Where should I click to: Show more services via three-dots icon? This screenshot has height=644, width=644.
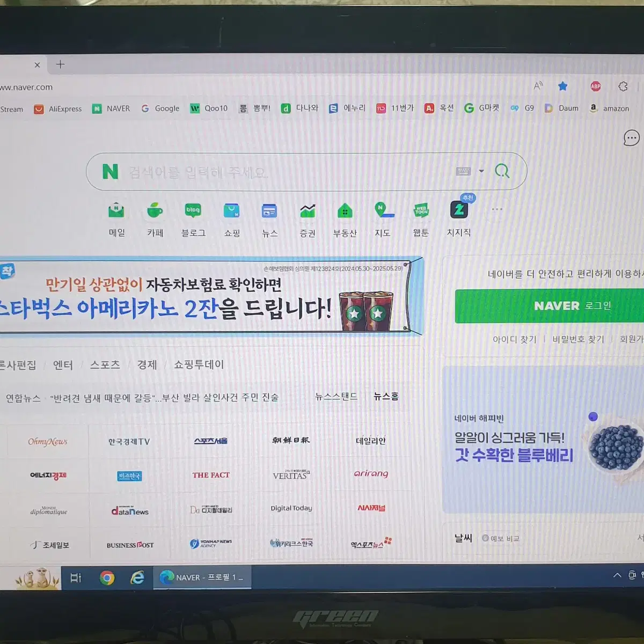497,209
